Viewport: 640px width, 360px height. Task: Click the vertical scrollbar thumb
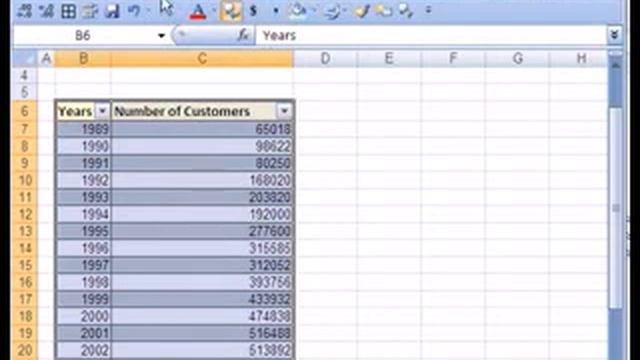click(616, 208)
